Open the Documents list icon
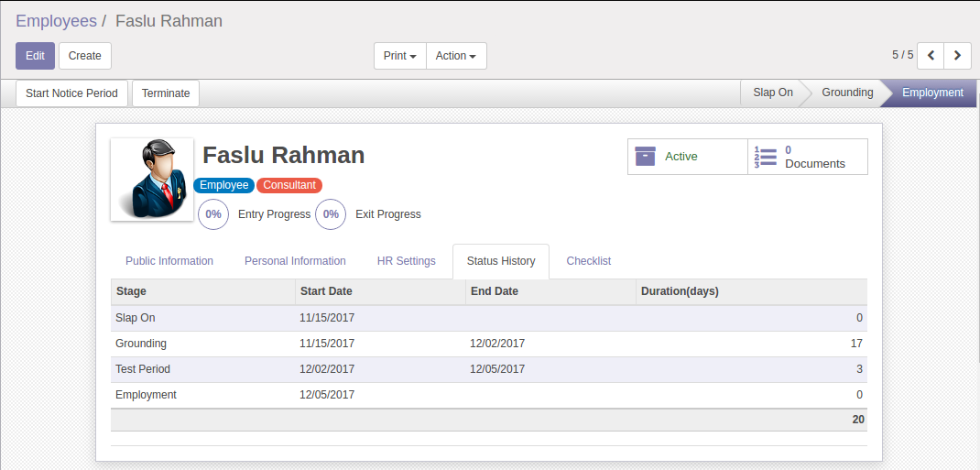This screenshot has height=470, width=980. (x=766, y=157)
